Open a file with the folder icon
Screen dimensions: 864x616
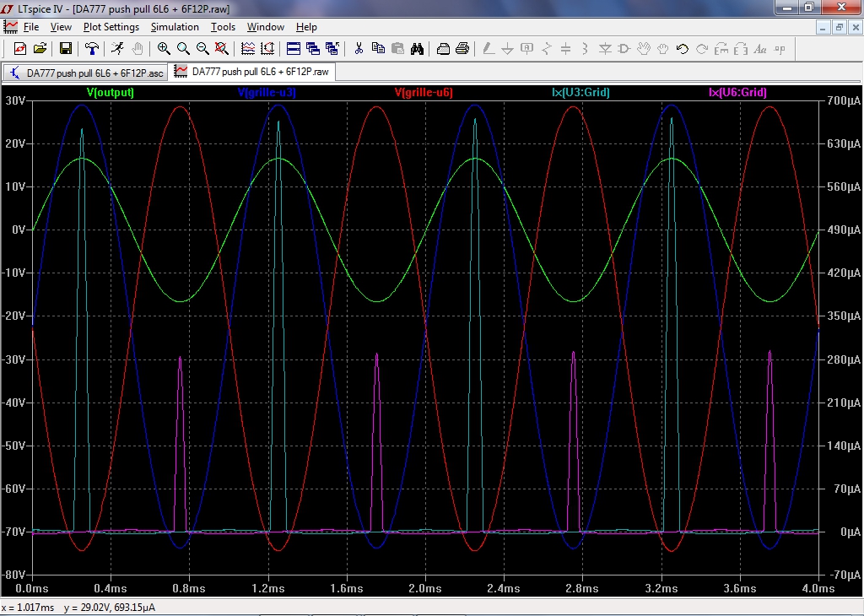(40, 49)
